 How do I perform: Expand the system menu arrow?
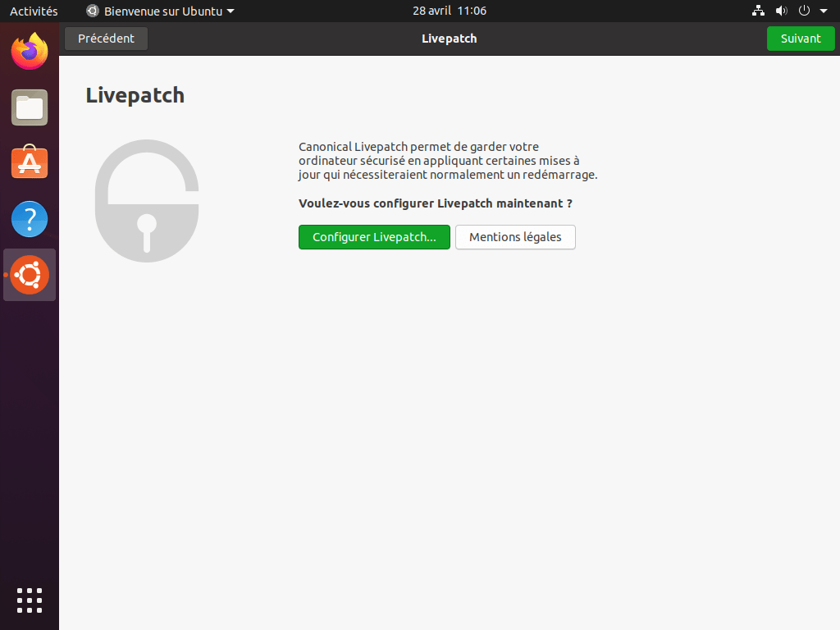(824, 11)
